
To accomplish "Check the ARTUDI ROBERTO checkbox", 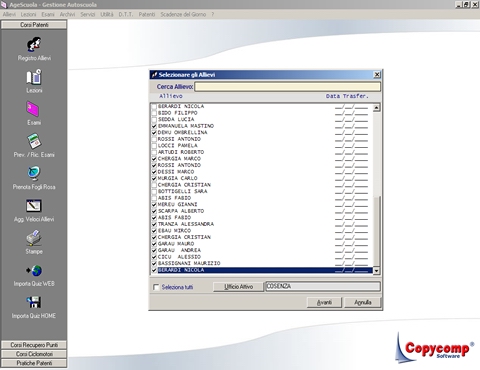I will 154,152.
